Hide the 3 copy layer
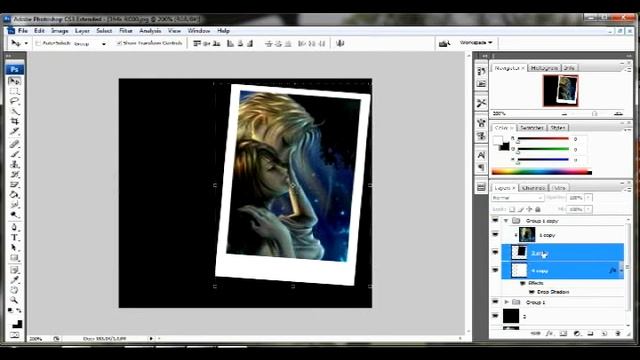This screenshot has width=640, height=360. [x=495, y=252]
